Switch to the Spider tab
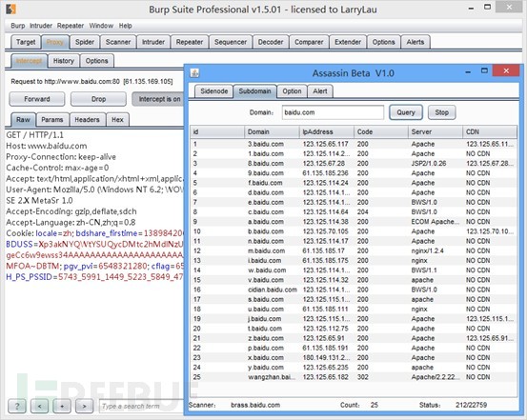Viewport: 527px width, 420px height. 85,42
